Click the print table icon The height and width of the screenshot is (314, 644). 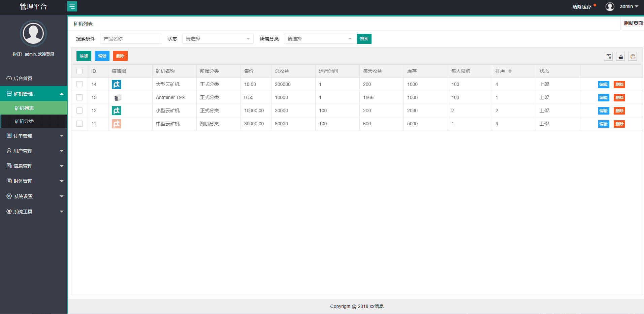click(633, 56)
